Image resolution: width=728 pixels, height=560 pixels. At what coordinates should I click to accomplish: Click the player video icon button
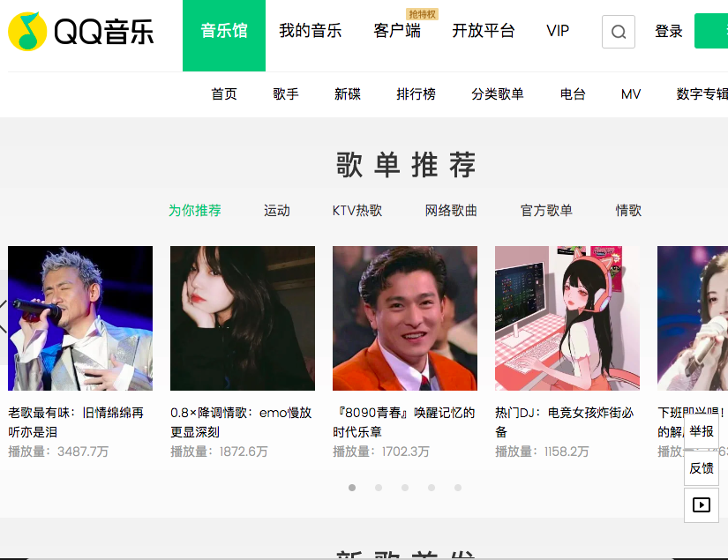(701, 504)
